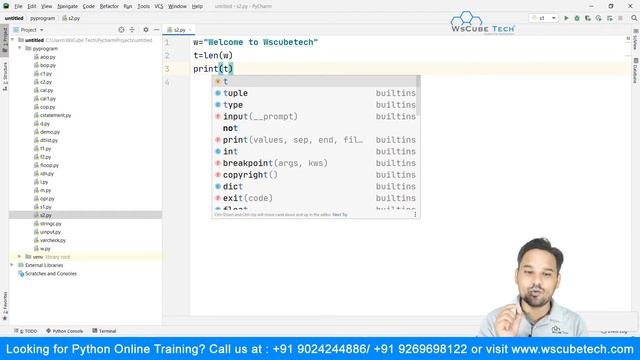Open the TODO tool window

[26, 331]
